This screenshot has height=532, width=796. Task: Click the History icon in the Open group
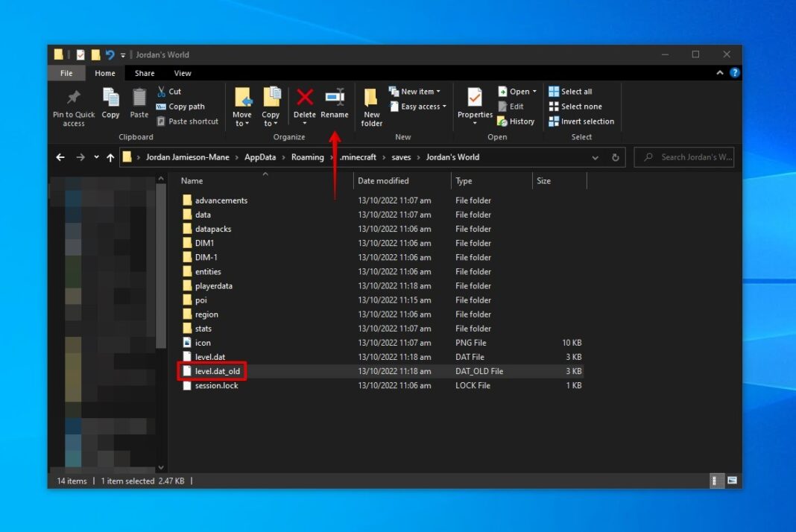(517, 121)
